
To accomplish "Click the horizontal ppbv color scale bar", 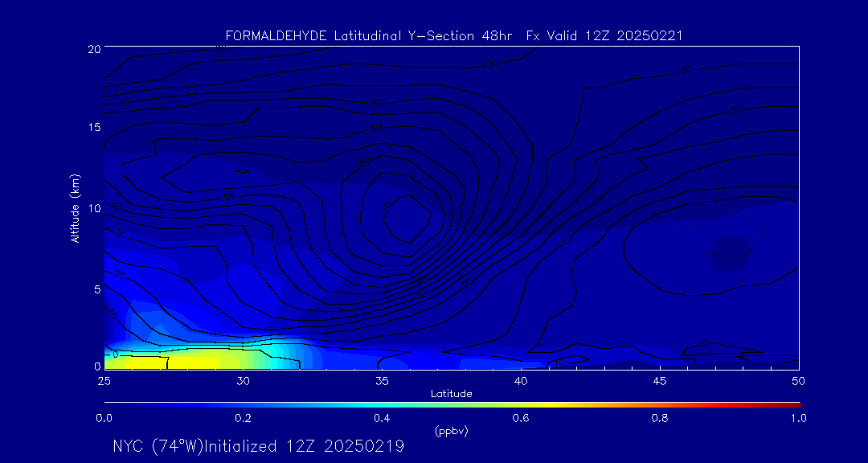I will coord(452,405).
